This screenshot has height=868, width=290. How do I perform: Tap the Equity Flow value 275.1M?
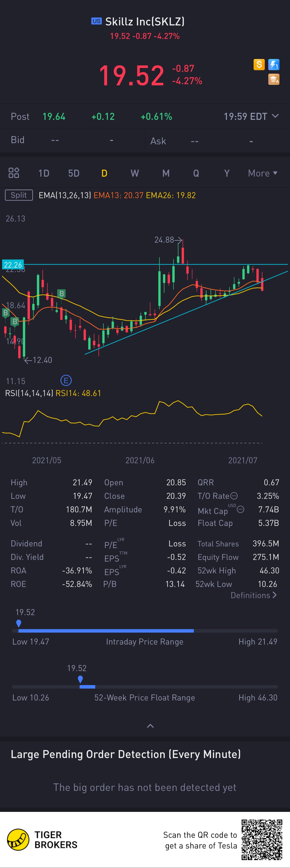pyautogui.click(x=266, y=557)
